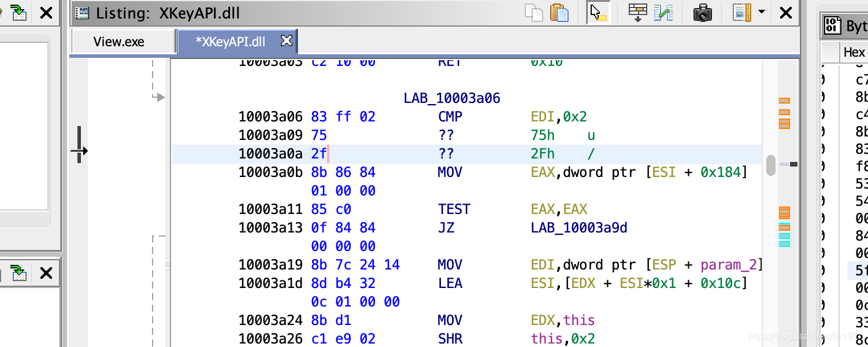
Task: Click the green arrow icon in lower left panel
Action: tap(18, 272)
